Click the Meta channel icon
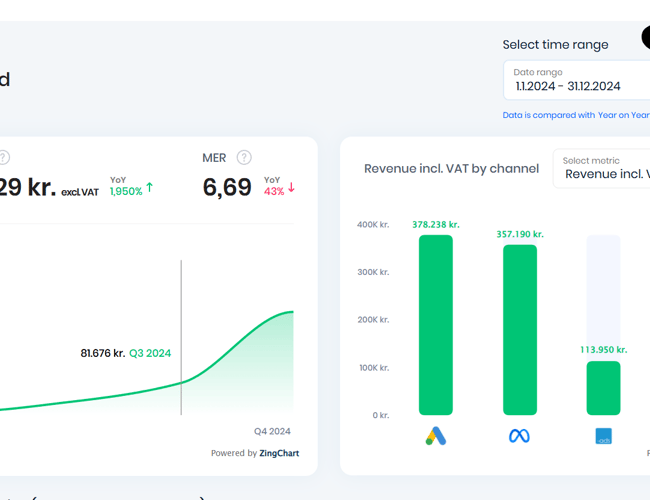650x500 pixels. click(x=519, y=436)
